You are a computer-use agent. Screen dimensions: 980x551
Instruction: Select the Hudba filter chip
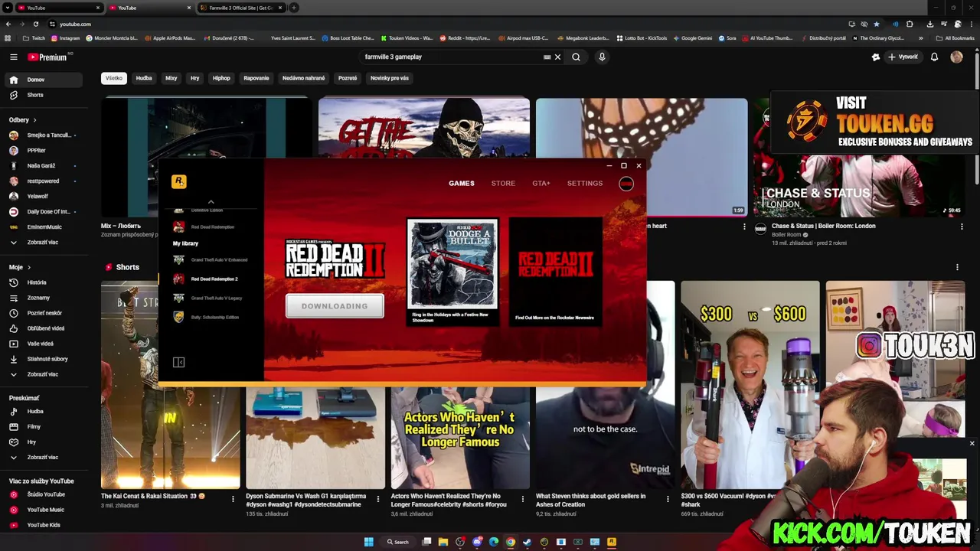point(144,78)
